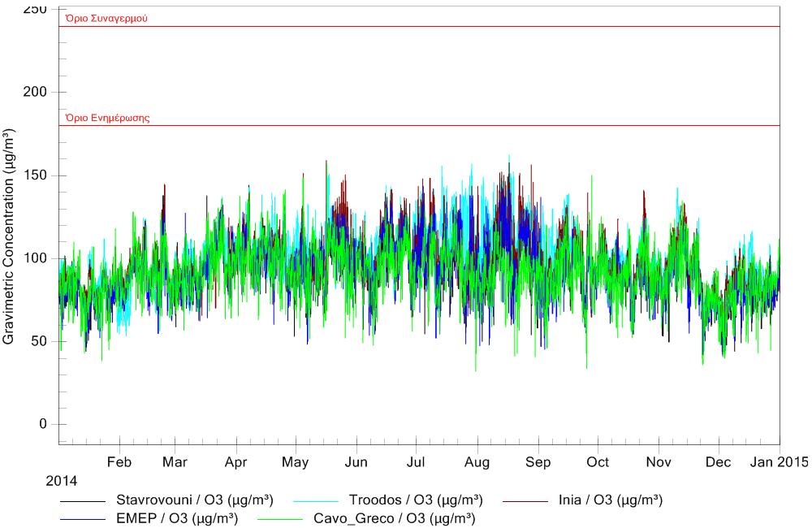812x528 pixels.
Task: Click the Apr x-axis label
Action: (x=235, y=462)
